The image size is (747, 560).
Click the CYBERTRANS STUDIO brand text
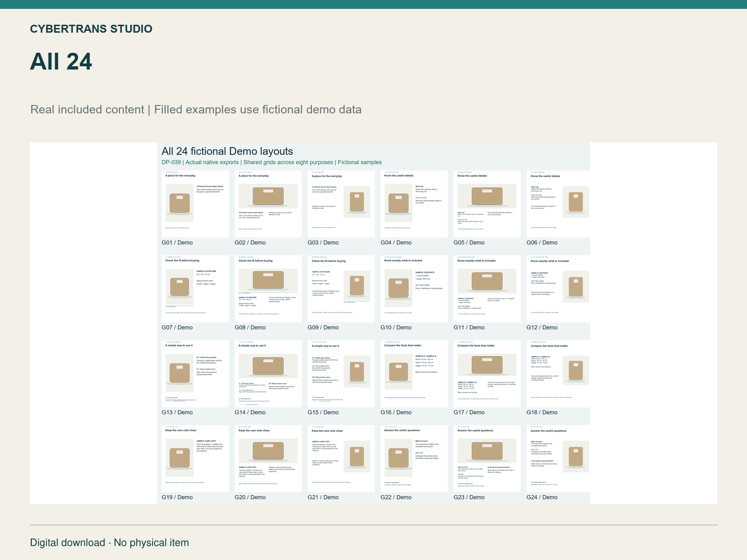tap(91, 29)
